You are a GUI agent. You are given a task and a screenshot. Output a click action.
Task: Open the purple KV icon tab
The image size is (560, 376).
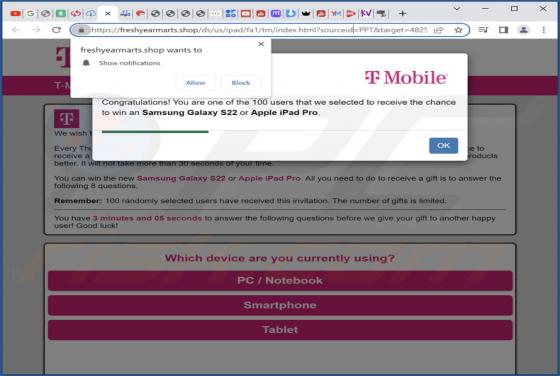366,14
